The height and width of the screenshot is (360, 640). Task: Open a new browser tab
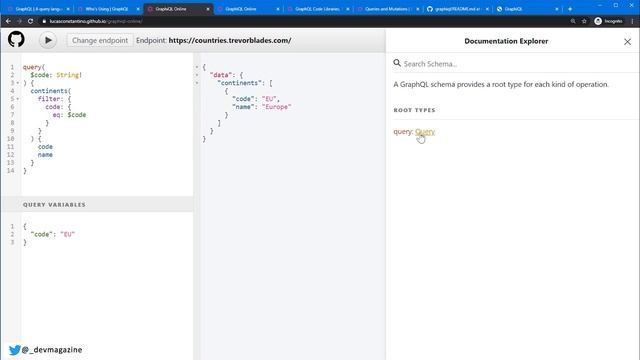(x=570, y=9)
